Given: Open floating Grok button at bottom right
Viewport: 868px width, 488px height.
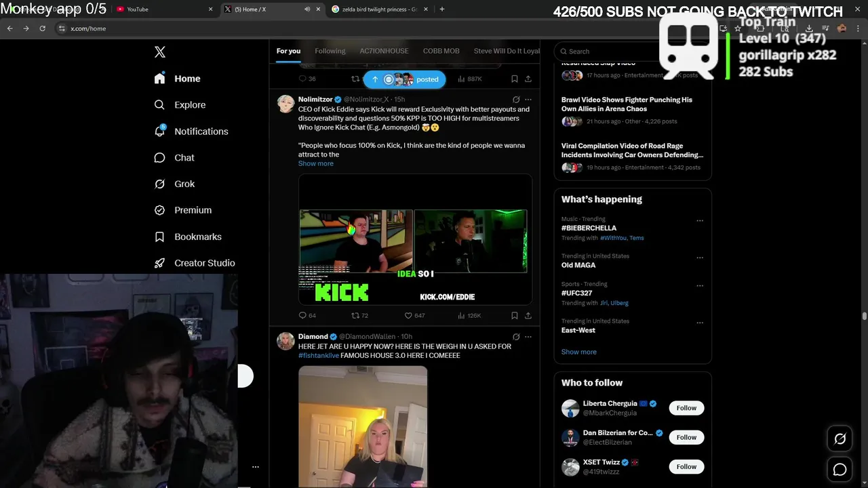Looking at the screenshot, I should (x=840, y=439).
